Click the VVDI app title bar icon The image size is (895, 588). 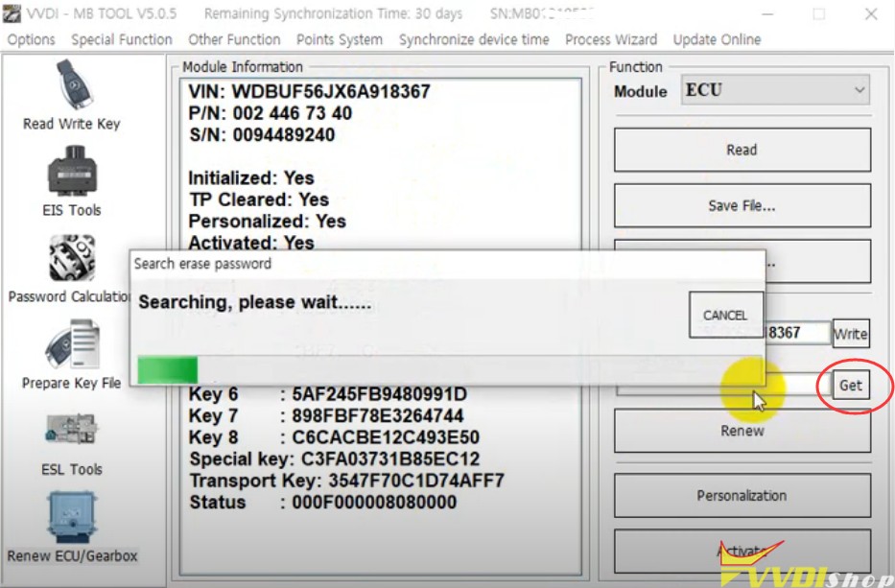click(12, 13)
